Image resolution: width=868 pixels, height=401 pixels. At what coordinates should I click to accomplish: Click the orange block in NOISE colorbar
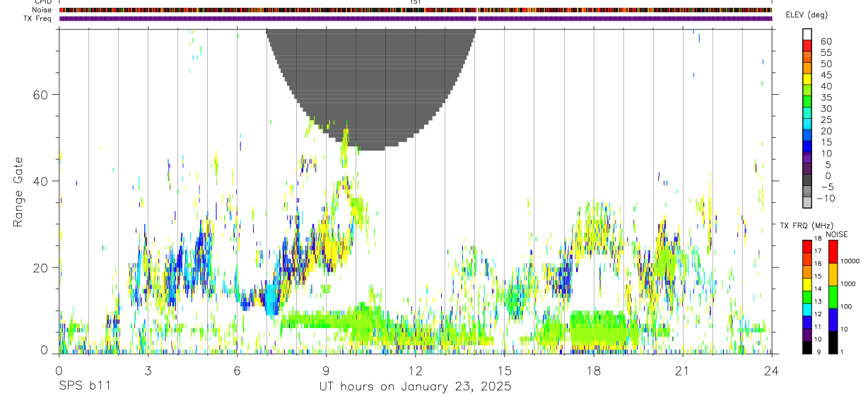point(833,274)
